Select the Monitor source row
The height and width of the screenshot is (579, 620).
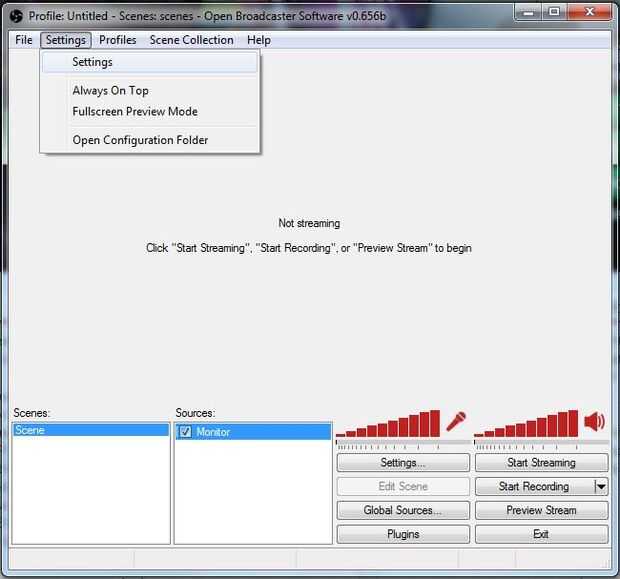[253, 431]
